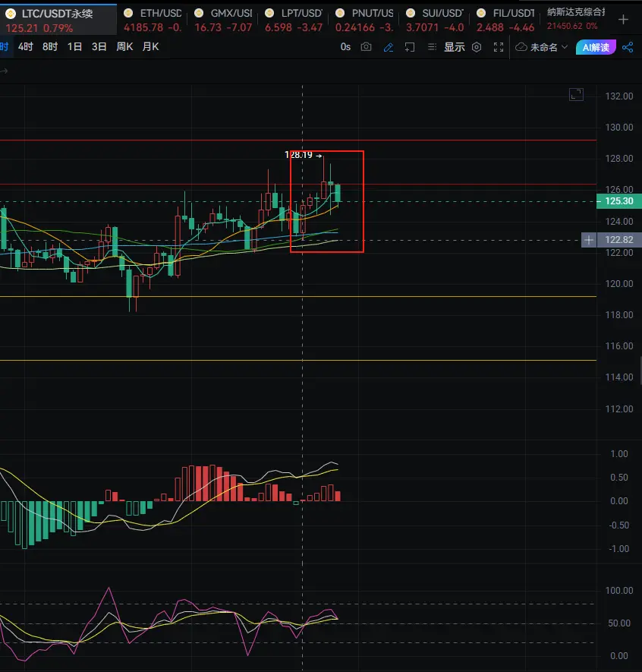The height and width of the screenshot is (672, 642).
Task: Activate the pencil drawing tool
Action: (389, 47)
